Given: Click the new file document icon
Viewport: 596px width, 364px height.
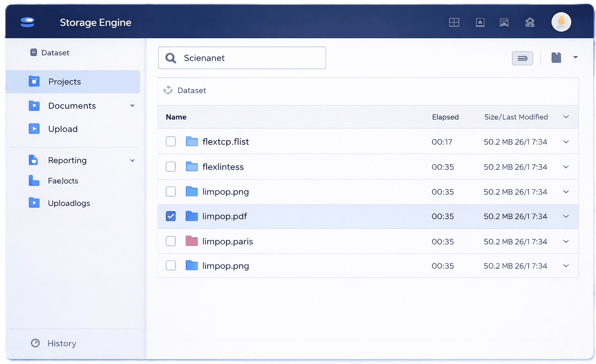Looking at the screenshot, I should pos(557,58).
